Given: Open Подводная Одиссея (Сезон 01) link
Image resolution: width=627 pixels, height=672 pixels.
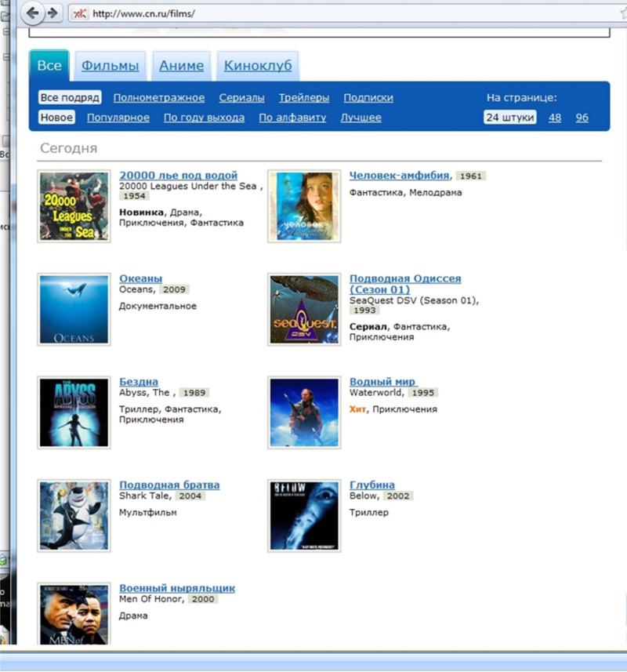Looking at the screenshot, I should point(405,284).
